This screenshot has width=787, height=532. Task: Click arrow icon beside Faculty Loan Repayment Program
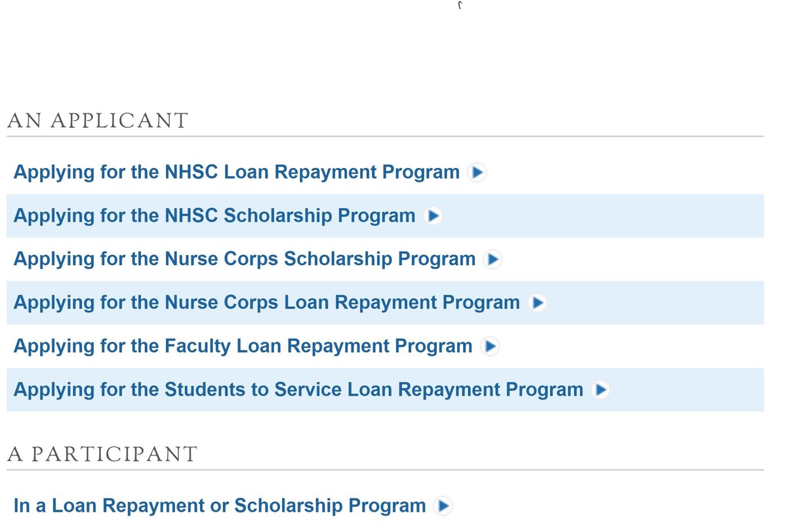[x=490, y=346]
